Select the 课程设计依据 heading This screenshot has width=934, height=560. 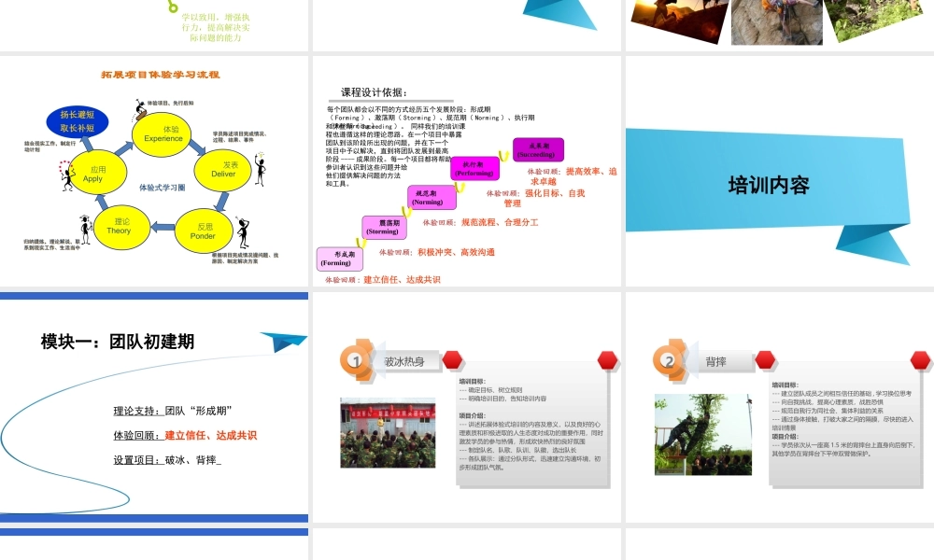[375, 92]
